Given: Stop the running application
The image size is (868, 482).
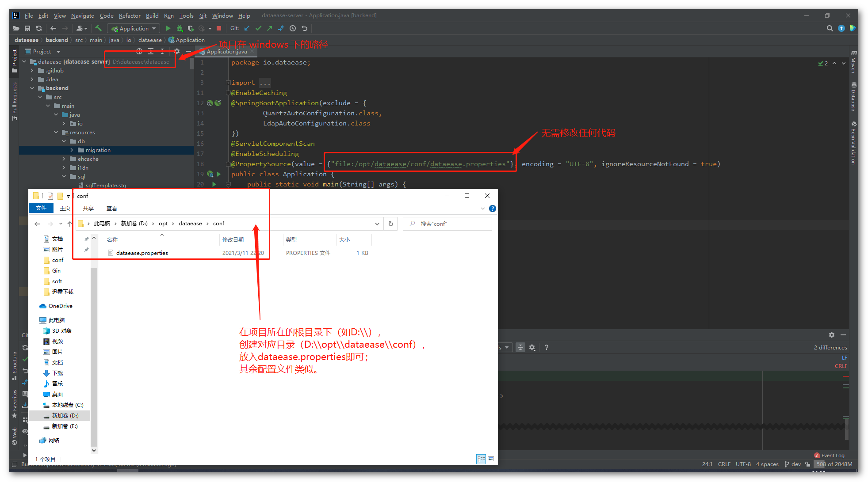Looking at the screenshot, I should (219, 28).
